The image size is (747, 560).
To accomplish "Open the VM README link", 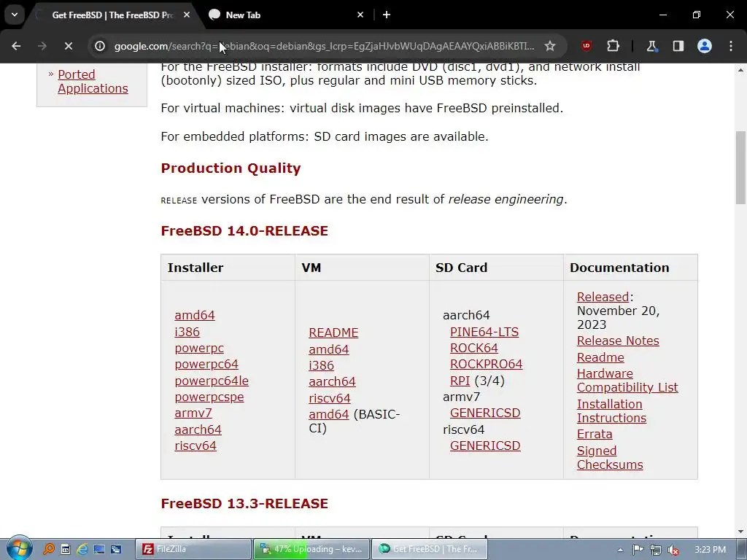I will (333, 332).
